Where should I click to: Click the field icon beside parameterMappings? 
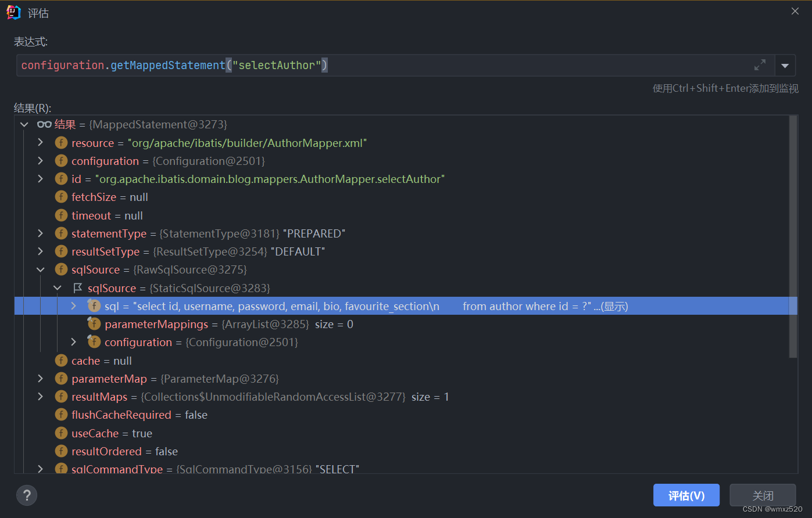[94, 324]
